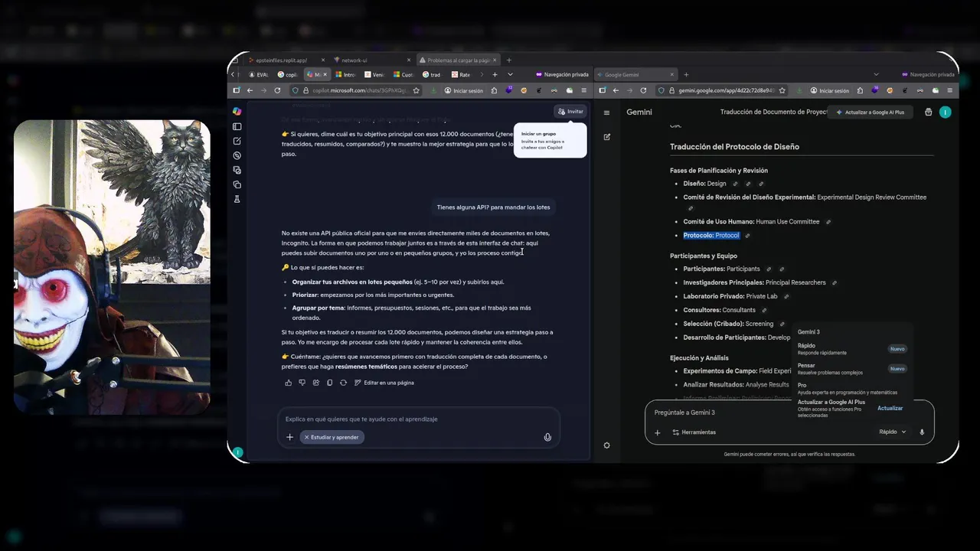980x551 pixels.
Task: Click 'Actualizar' link in model menu
Action: coord(890,408)
